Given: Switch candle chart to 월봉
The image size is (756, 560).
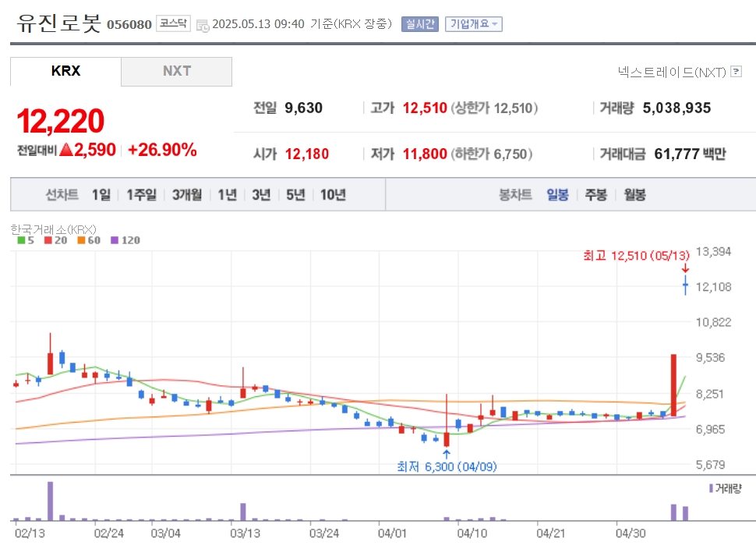Looking at the screenshot, I should (634, 195).
